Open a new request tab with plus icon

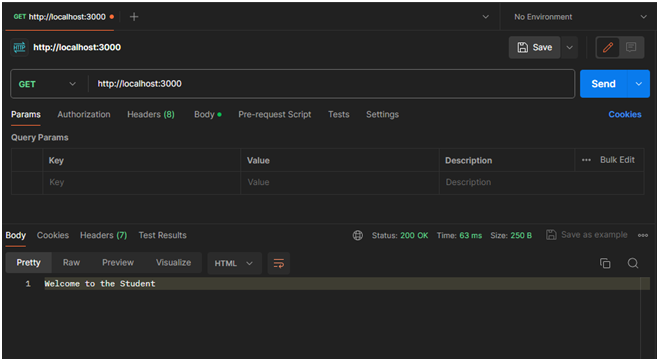[x=134, y=17]
